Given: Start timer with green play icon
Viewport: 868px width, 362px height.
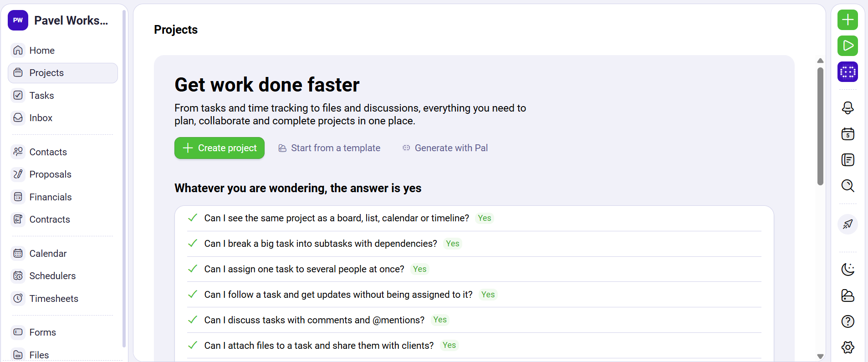Looking at the screenshot, I should point(848,46).
